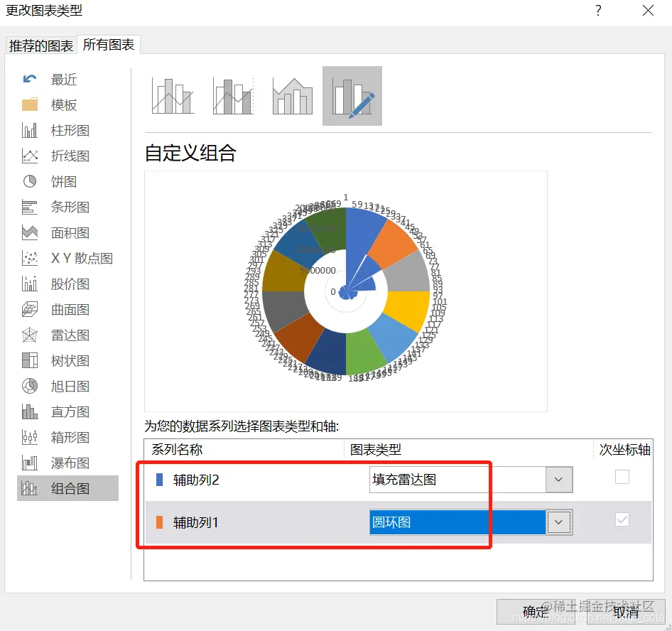The height and width of the screenshot is (631, 672).
Task: Choose the Column chart (柱形图) icon
Action: click(x=30, y=130)
